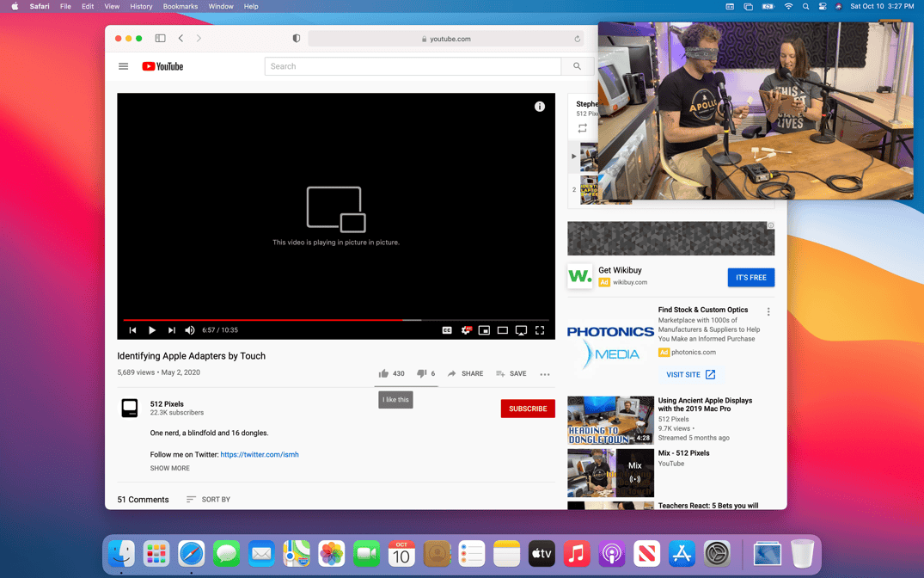Screen dimensions: 924x578
Task: Toggle playlist loop button
Action: [x=582, y=128]
